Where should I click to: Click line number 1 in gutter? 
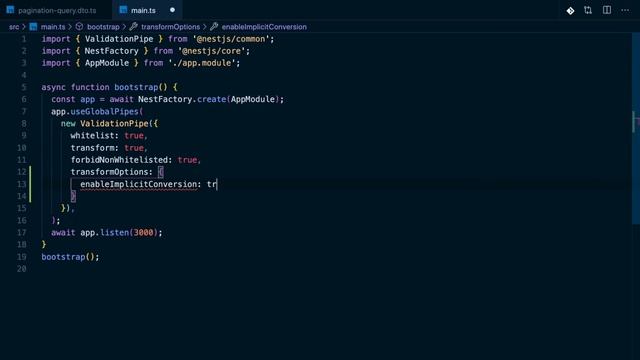(24, 39)
